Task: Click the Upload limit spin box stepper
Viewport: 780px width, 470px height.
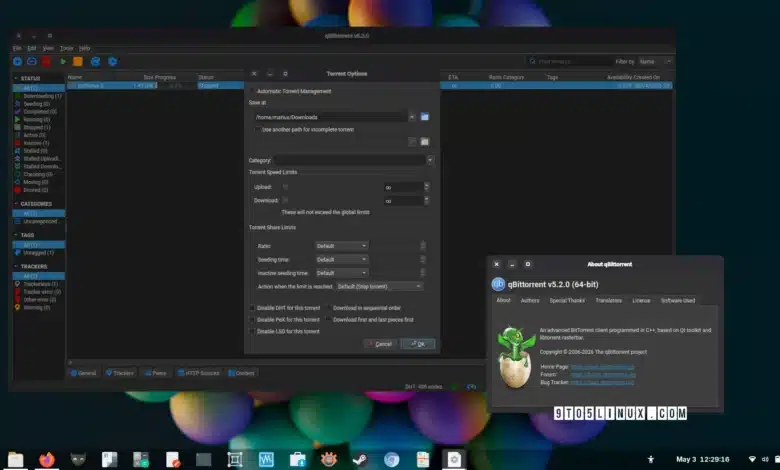Action: tap(426, 187)
